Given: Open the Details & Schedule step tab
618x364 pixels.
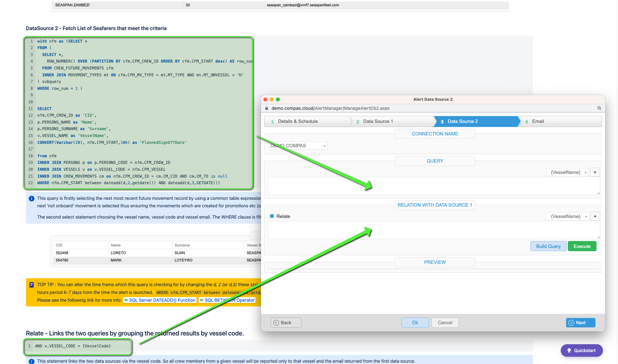Looking at the screenshot, I should 307,122.
